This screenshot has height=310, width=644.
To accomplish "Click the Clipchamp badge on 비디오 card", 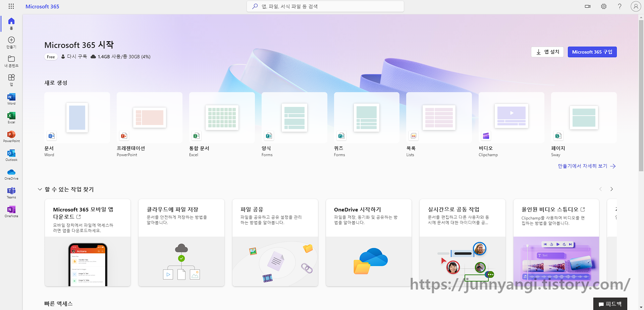I will (486, 136).
